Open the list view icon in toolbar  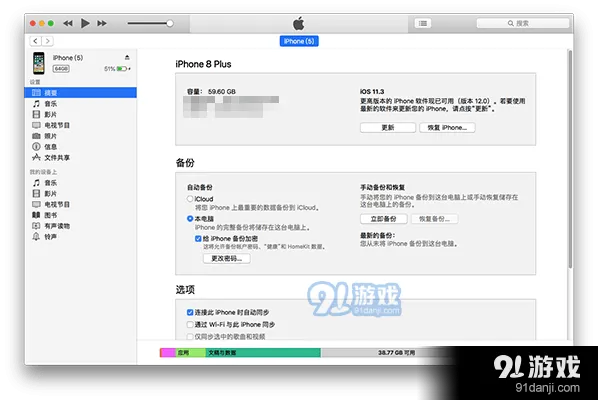coord(423,23)
